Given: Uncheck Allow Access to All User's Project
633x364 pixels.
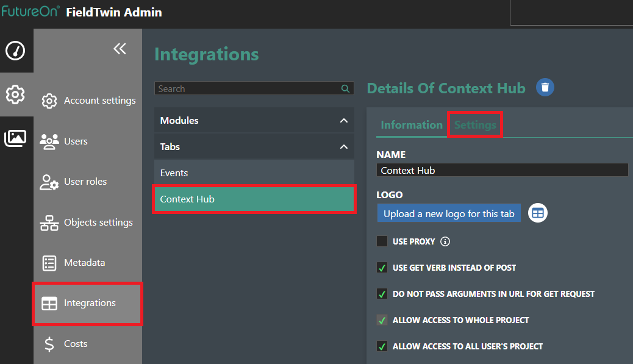Looking at the screenshot, I should click(x=382, y=346).
